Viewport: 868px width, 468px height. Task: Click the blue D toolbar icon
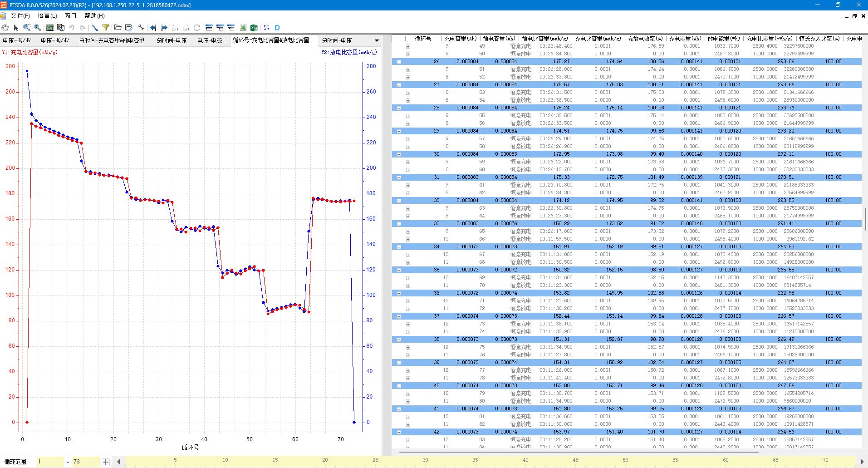point(277,28)
